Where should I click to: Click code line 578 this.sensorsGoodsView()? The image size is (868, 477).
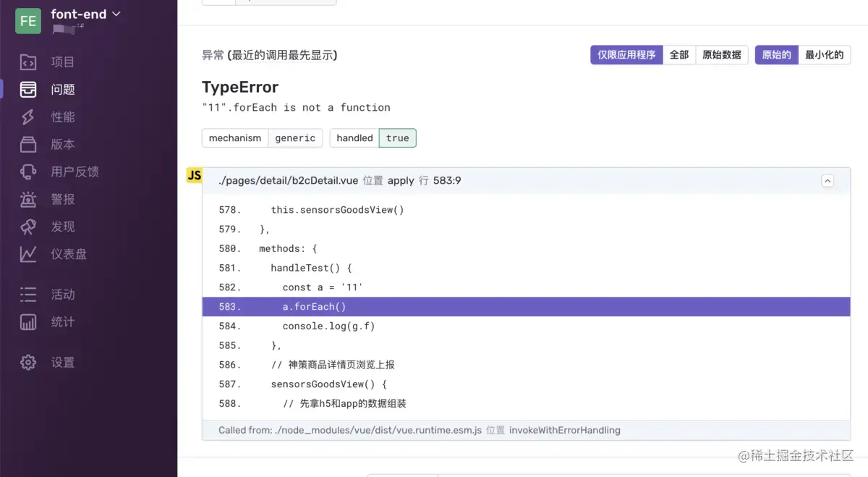(x=337, y=210)
